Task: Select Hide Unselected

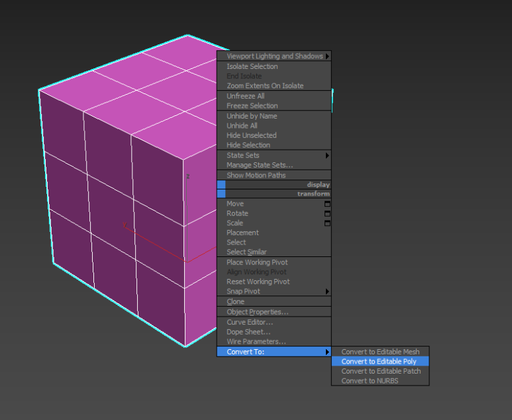Action: (274, 135)
